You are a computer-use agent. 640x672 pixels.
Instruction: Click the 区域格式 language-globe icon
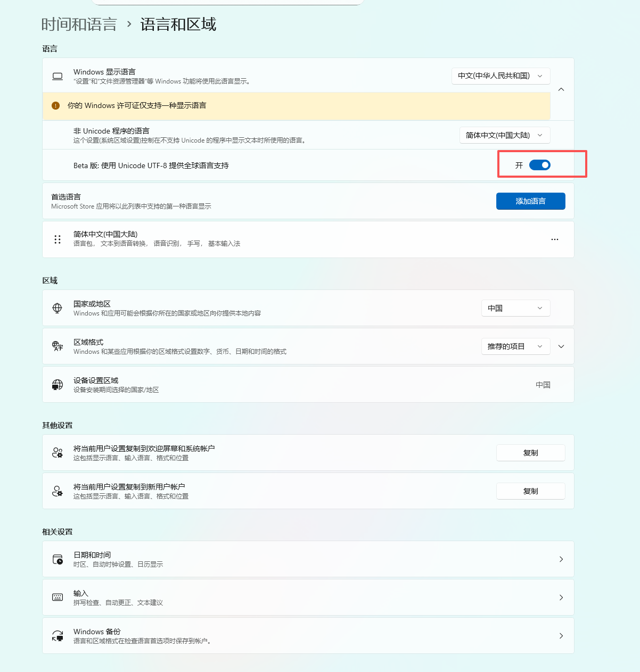pos(58,346)
